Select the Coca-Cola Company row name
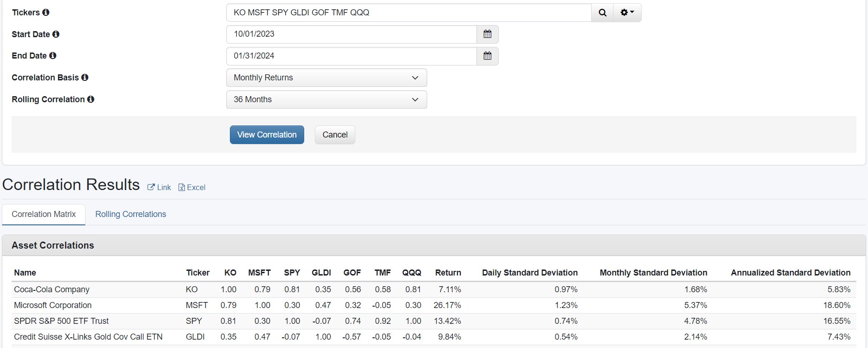868x348 pixels. 52,289
